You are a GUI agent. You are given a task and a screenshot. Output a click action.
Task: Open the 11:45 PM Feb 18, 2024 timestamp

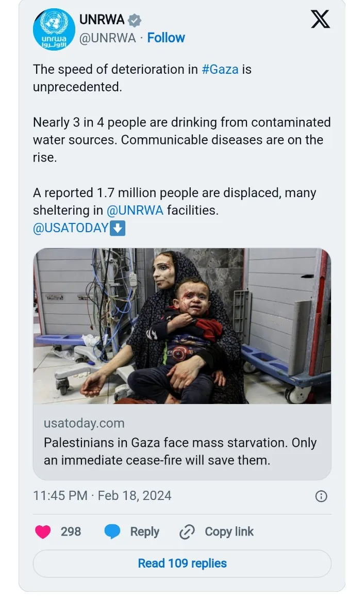click(102, 496)
